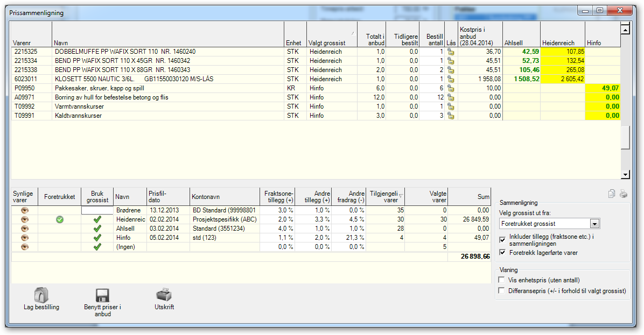
Task: Click the Lag bestilling icon
Action: click(41, 295)
